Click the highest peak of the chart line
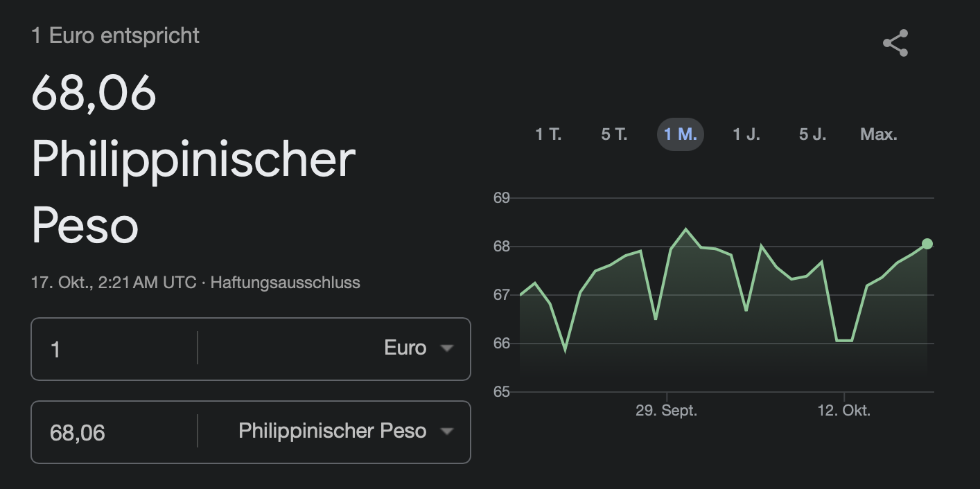 pyautogui.click(x=686, y=229)
